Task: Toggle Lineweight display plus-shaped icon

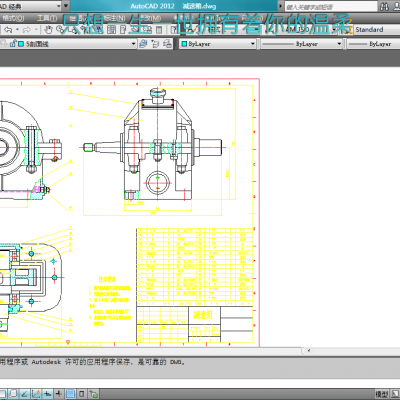Action: tap(59, 394)
